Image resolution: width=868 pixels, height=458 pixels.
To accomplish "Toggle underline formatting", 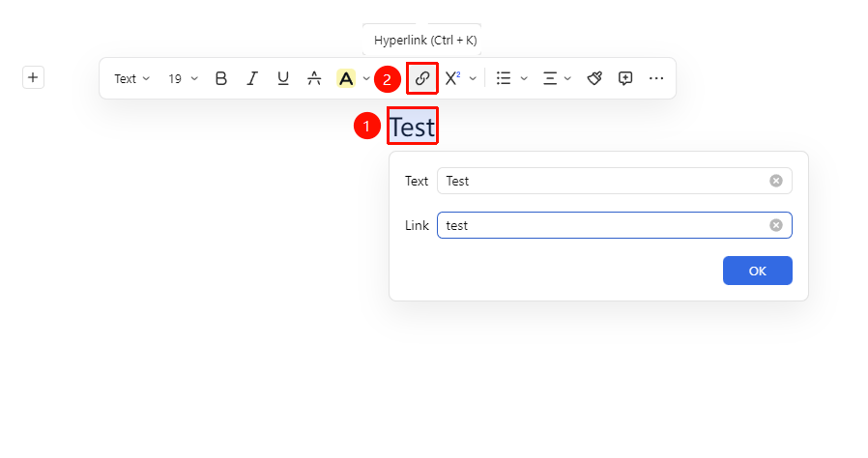I will tap(283, 78).
